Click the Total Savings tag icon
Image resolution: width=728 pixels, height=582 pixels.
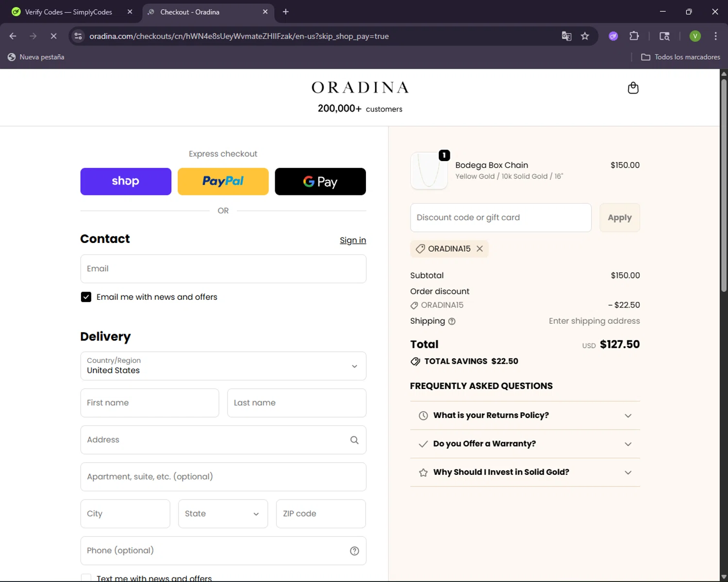[415, 361]
